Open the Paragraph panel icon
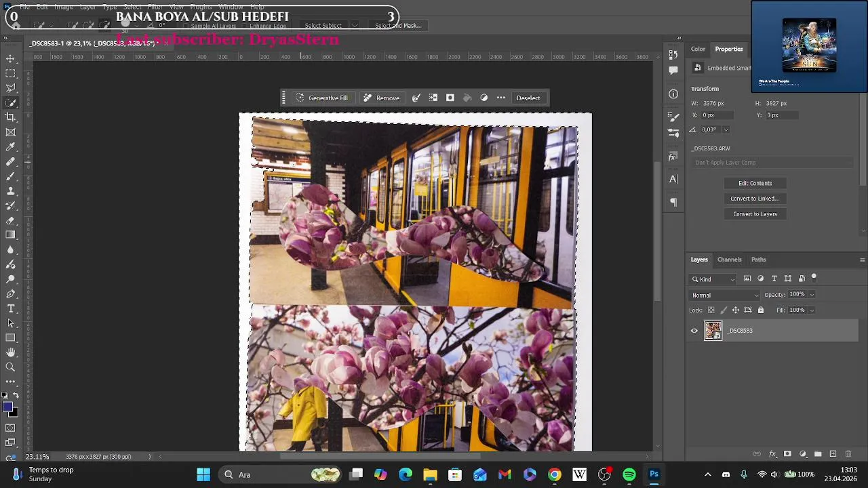The height and width of the screenshot is (488, 868). tap(673, 202)
